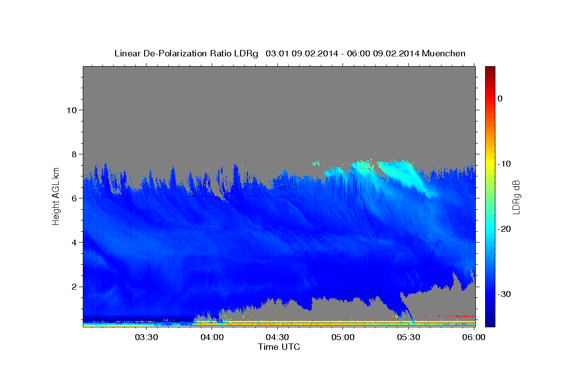Click the colorbar value -20
Viewport: 588px width, 392px height.
[504, 229]
